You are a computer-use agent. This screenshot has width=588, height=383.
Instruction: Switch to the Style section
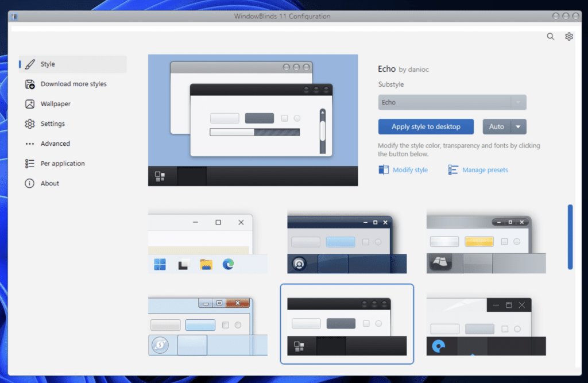pyautogui.click(x=48, y=64)
